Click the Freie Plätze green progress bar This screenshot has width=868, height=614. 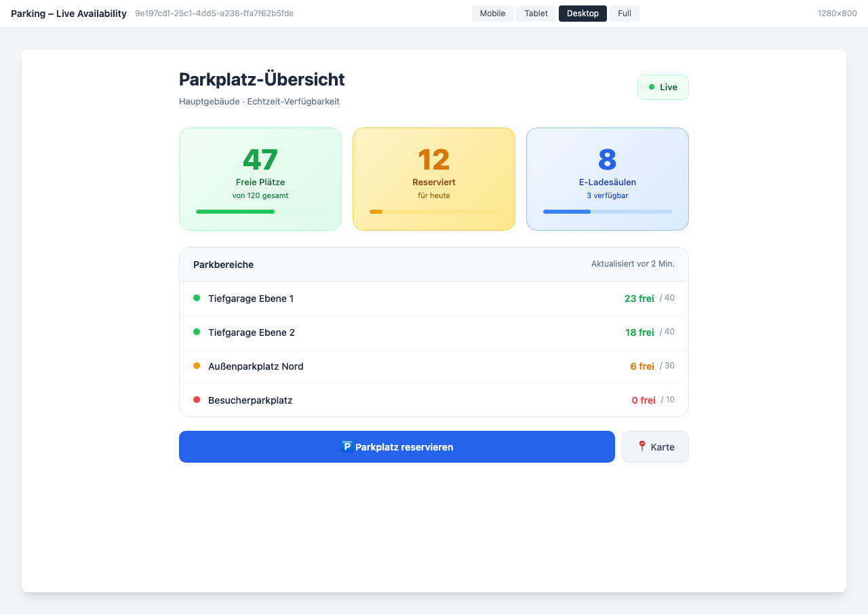click(x=260, y=212)
